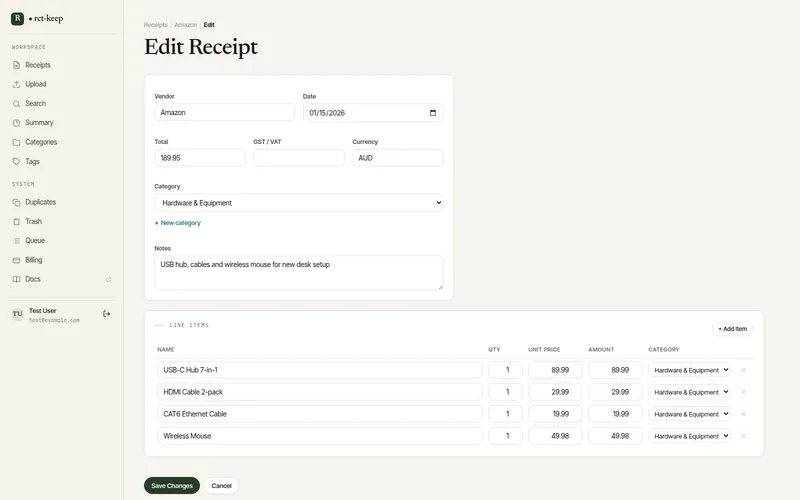Click the Notes text area
The height and width of the screenshot is (500, 800).
[x=298, y=272]
